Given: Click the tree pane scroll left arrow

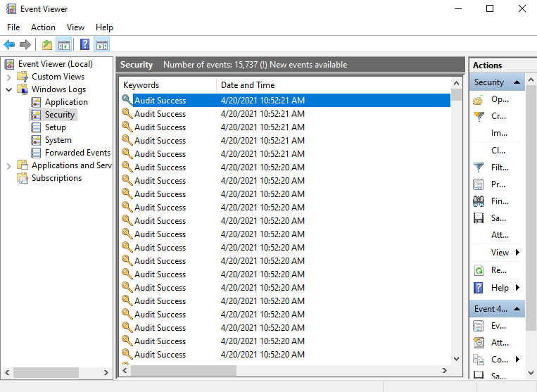Looking at the screenshot, I should [7, 372].
